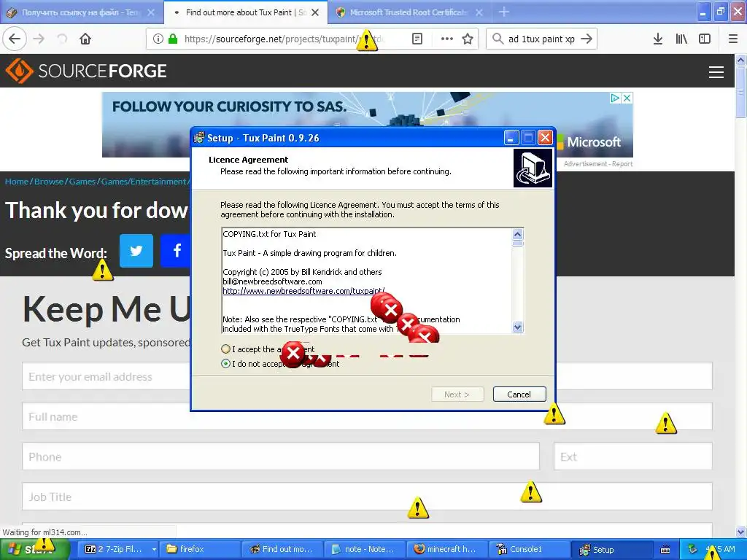Open the Games/Entertainment breadcrumb link
Image resolution: width=747 pixels, height=560 pixels.
[x=144, y=182]
